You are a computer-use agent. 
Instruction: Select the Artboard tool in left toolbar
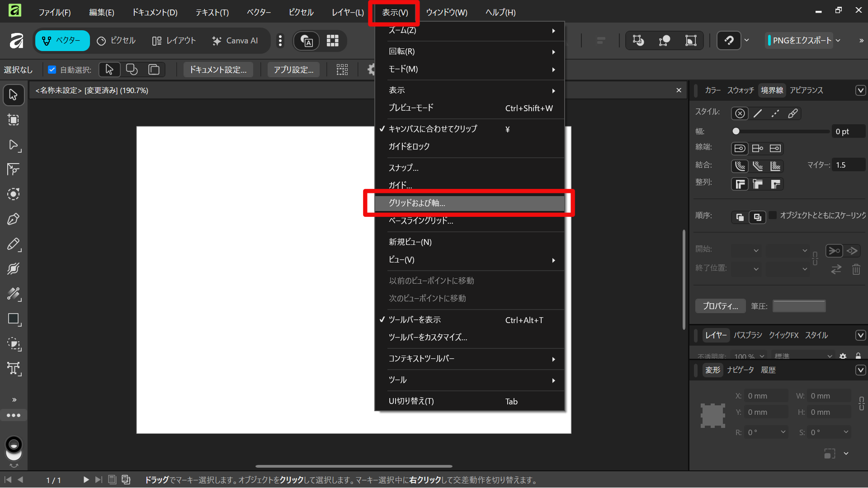coord(14,120)
